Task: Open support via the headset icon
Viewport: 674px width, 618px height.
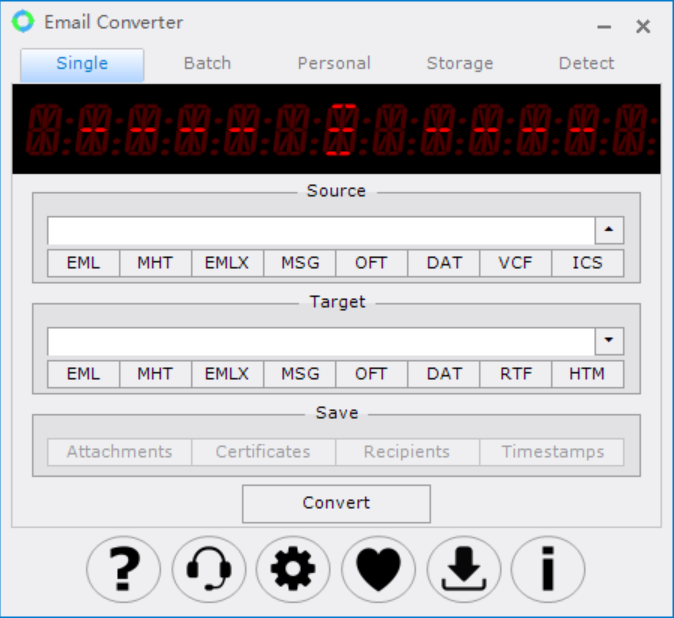Action: pyautogui.click(x=208, y=569)
